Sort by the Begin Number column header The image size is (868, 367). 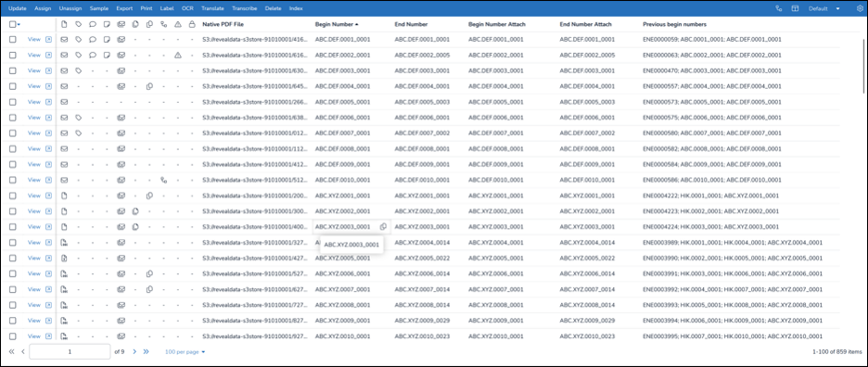[337, 24]
